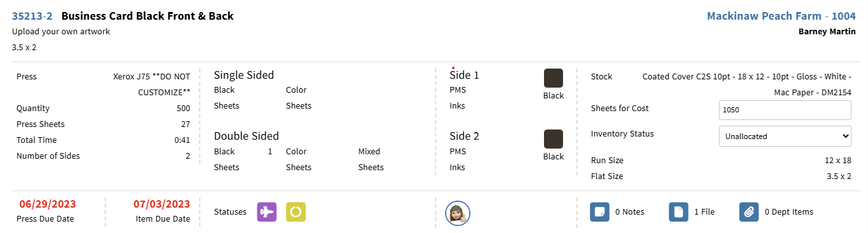This screenshot has height=233, width=868.
Task: Open Mackinaw Peach Farm - 1004 customer
Action: [x=781, y=16]
